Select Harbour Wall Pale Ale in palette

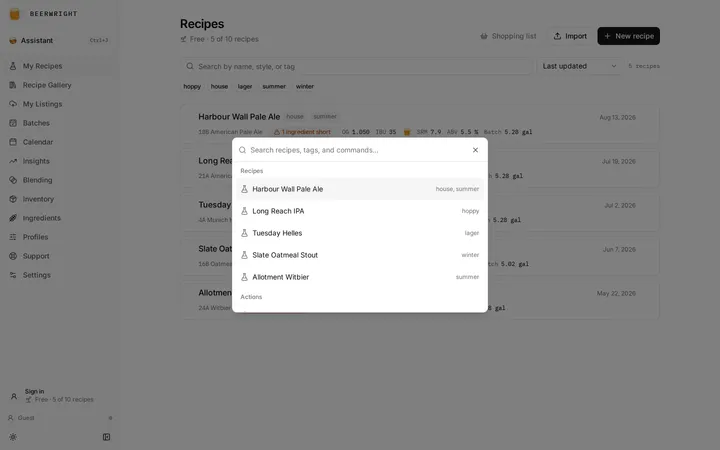point(360,189)
